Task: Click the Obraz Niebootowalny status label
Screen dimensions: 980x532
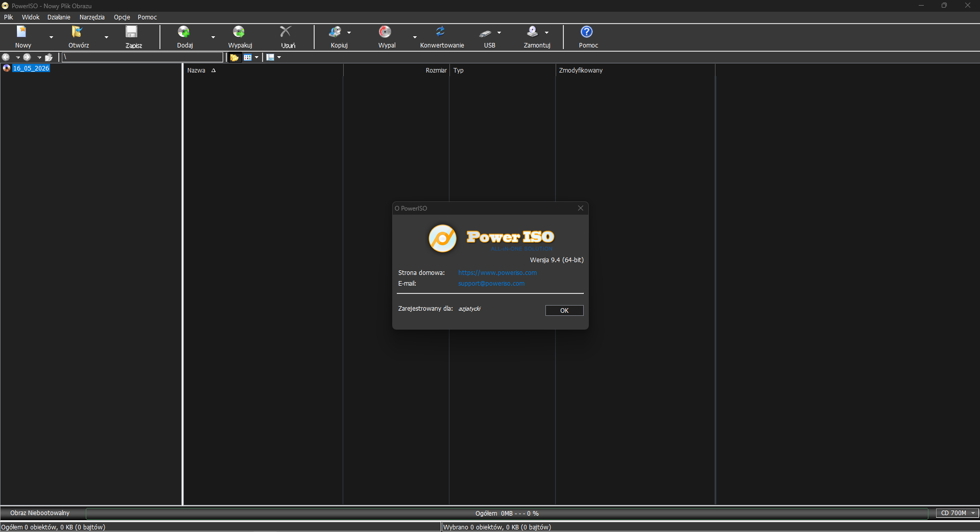Action: point(40,513)
